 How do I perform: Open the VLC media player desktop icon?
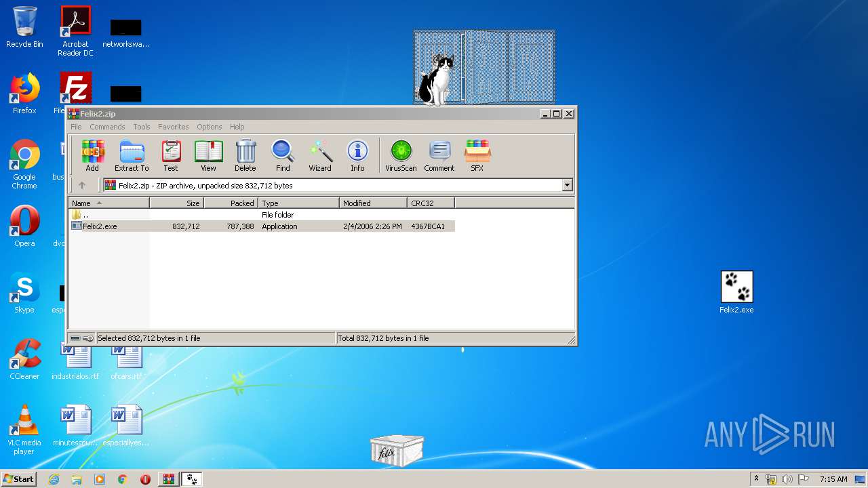(x=24, y=430)
